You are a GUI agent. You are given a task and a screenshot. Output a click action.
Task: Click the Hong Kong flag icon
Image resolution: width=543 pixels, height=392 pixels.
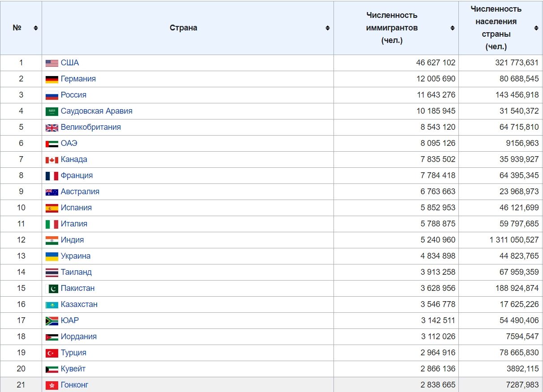coord(52,385)
